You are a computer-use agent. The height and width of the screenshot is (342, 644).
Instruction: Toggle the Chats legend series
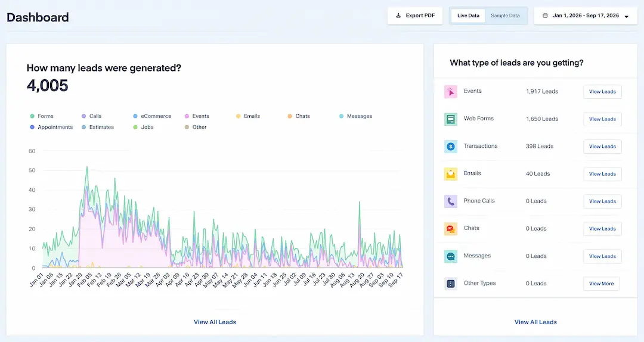(x=299, y=116)
